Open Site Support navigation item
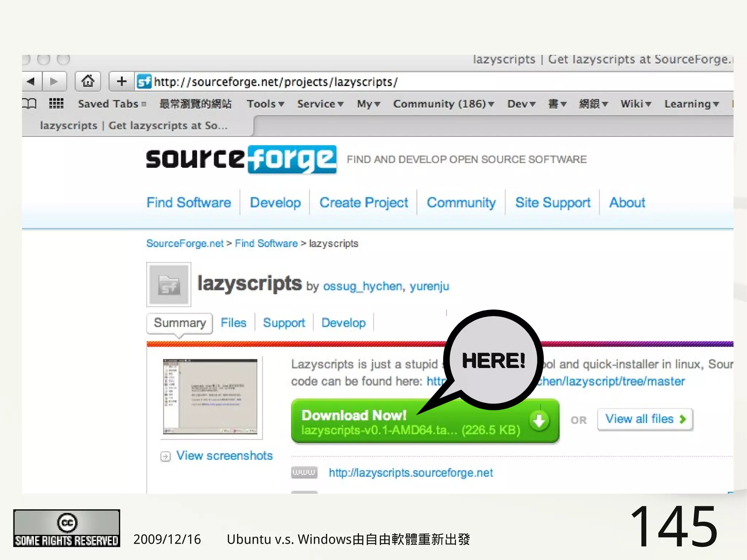 pos(553,203)
